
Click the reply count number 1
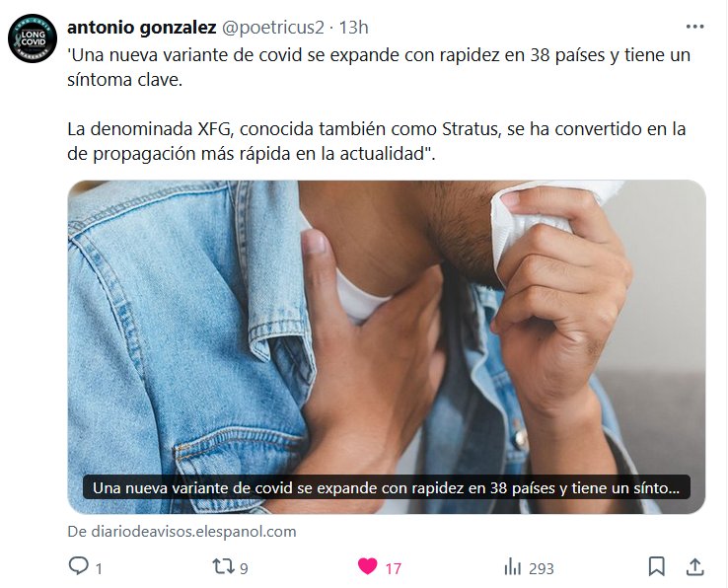[99, 568]
